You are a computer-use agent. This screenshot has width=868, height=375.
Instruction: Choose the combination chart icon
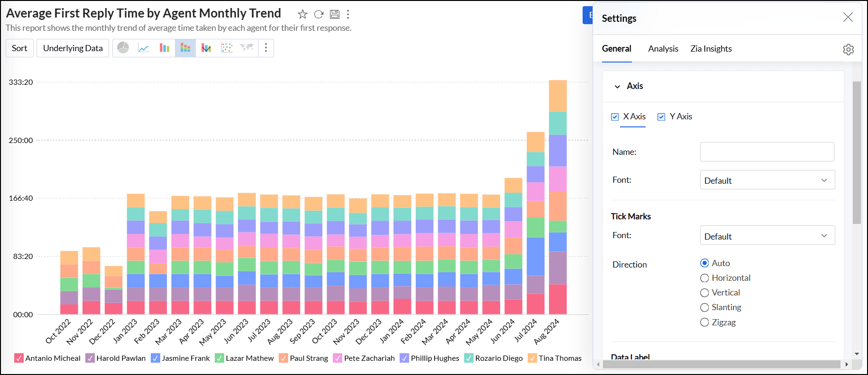pos(206,48)
